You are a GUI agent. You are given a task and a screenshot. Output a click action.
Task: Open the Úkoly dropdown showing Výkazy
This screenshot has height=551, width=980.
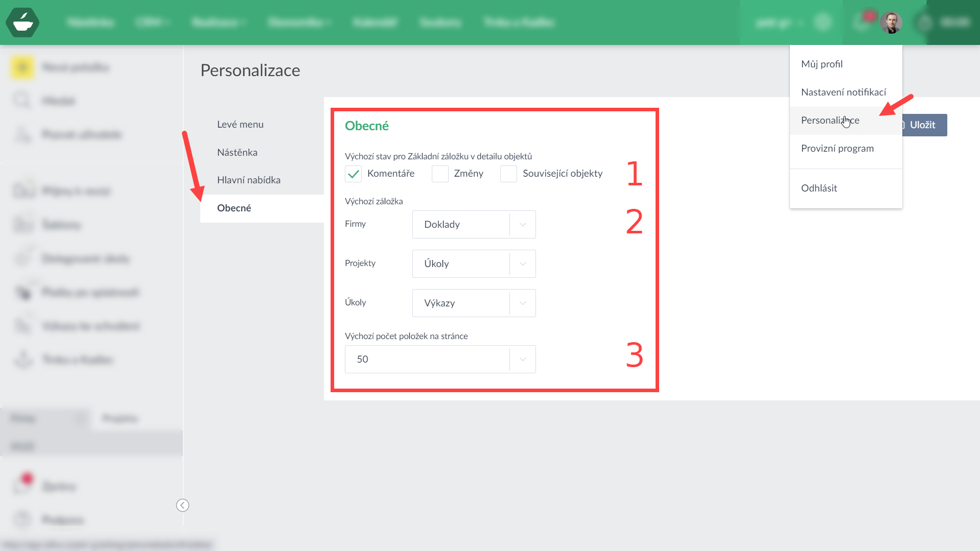(x=474, y=303)
